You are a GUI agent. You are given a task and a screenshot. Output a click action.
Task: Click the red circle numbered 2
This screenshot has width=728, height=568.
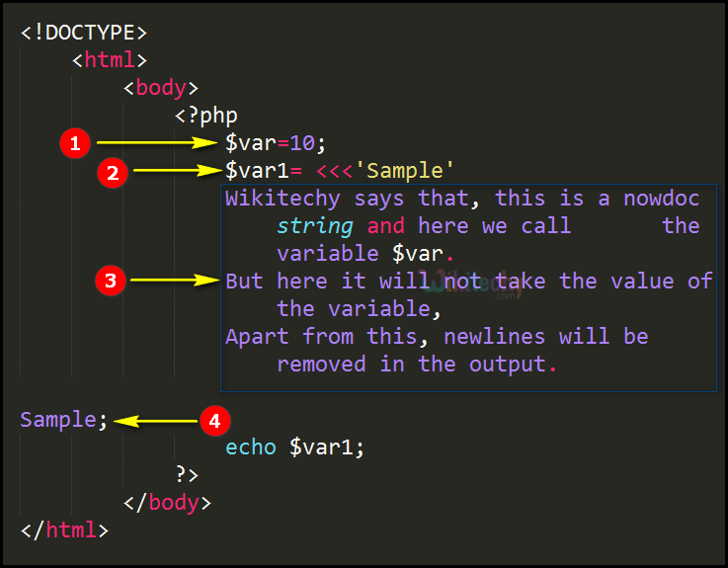pos(114,172)
